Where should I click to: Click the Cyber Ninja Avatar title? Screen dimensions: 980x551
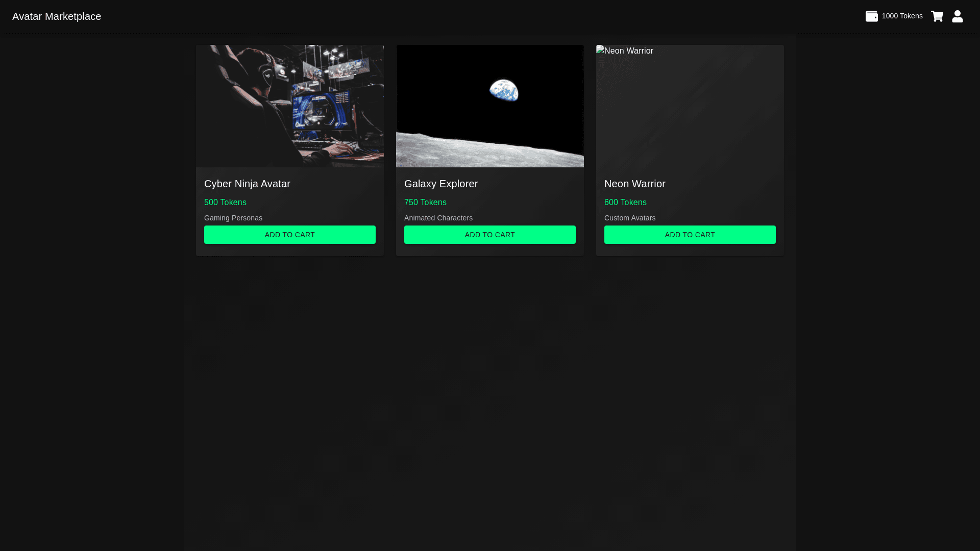247,184
